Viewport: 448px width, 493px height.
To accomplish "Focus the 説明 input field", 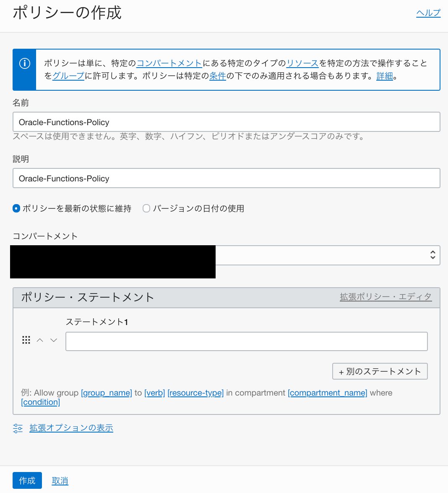I will (x=226, y=178).
